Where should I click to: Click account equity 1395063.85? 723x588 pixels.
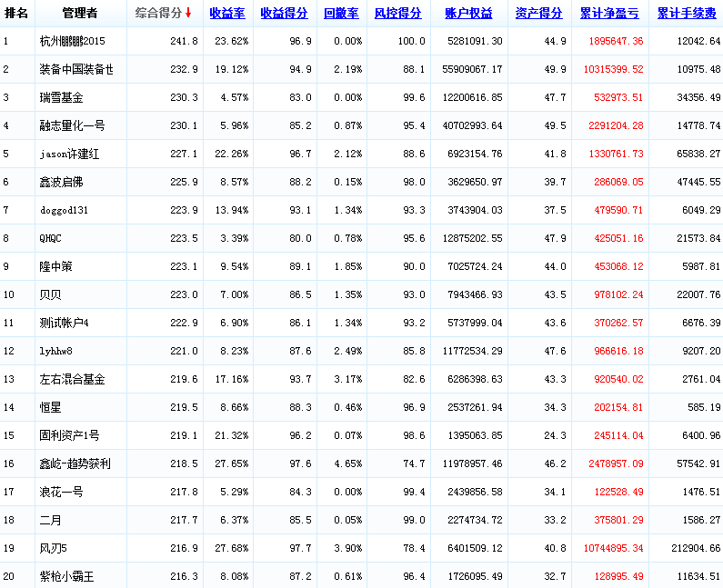point(475,435)
